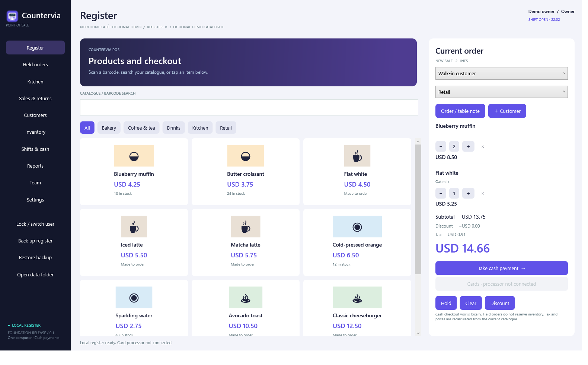Apply a Discount to the order
The image size is (588, 365).
pyautogui.click(x=500, y=303)
